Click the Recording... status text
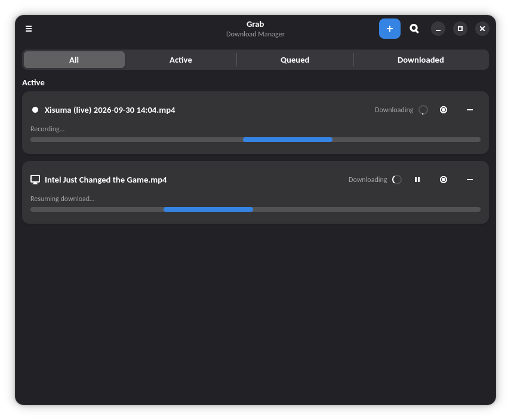 48,129
